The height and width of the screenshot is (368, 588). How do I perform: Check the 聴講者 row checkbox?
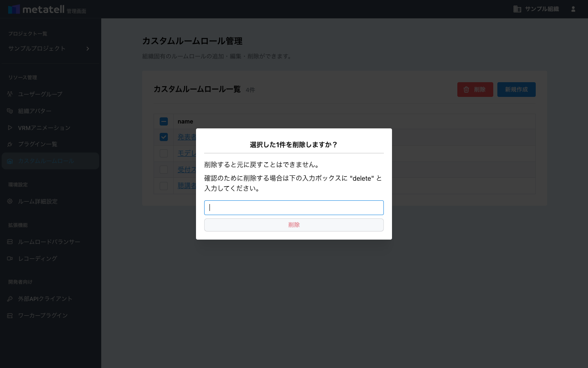point(164,186)
